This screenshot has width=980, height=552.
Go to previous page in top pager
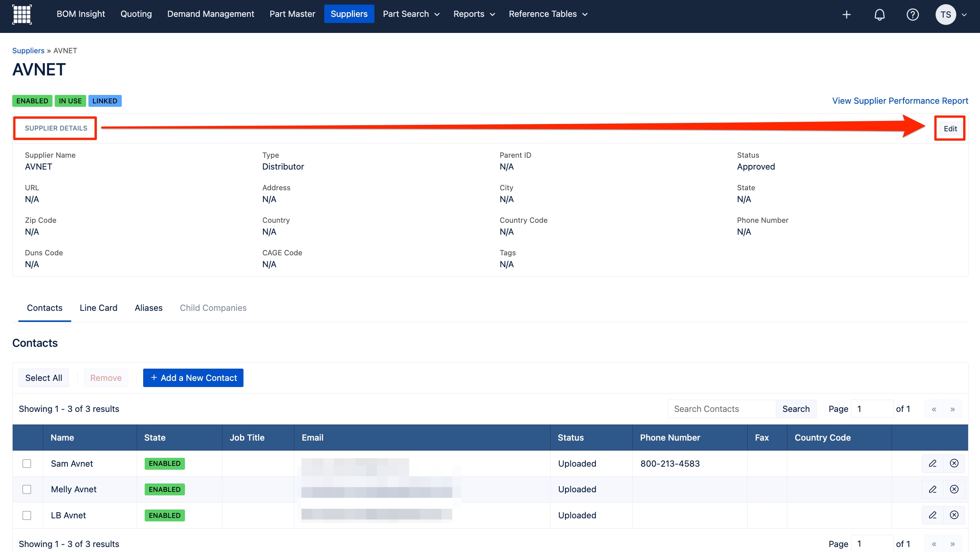pos(934,409)
